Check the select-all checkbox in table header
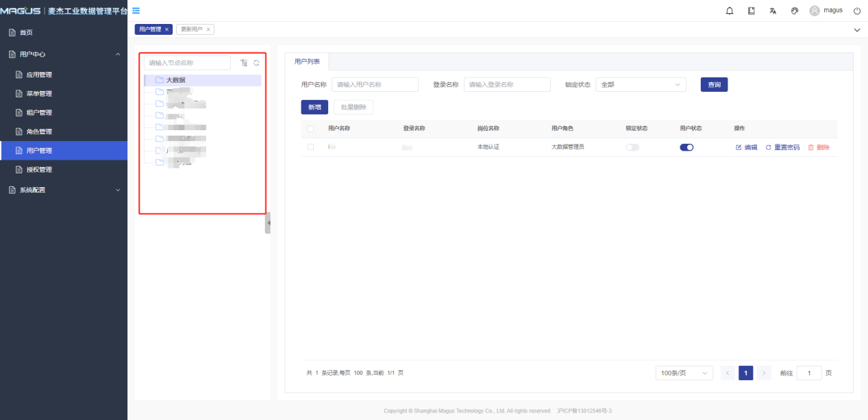Viewport: 868px width, 420px height. pyautogui.click(x=310, y=129)
